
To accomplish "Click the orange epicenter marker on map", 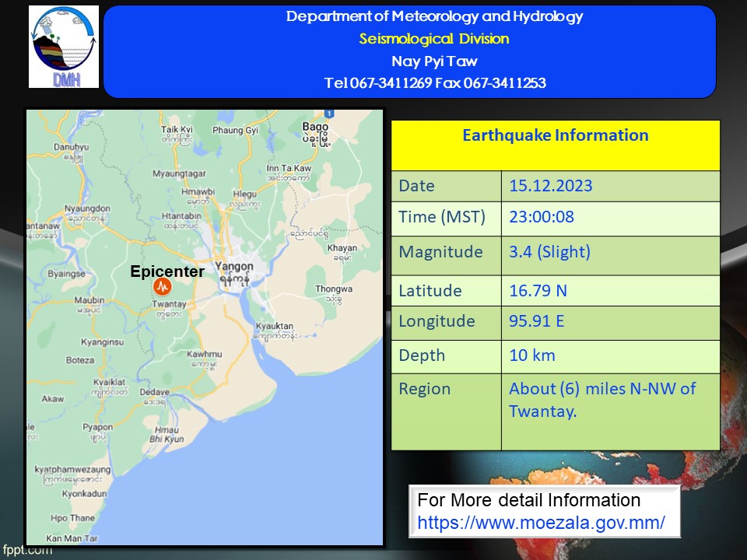I will [x=163, y=287].
